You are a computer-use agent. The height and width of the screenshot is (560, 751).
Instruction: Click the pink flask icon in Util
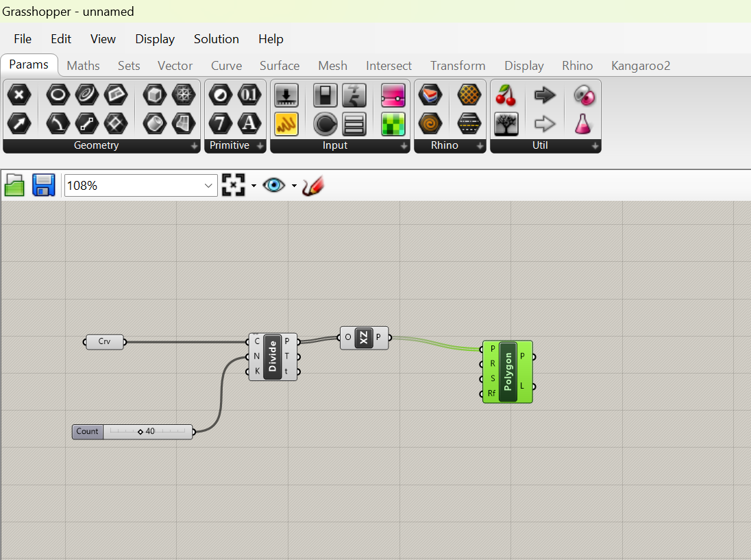coord(584,123)
